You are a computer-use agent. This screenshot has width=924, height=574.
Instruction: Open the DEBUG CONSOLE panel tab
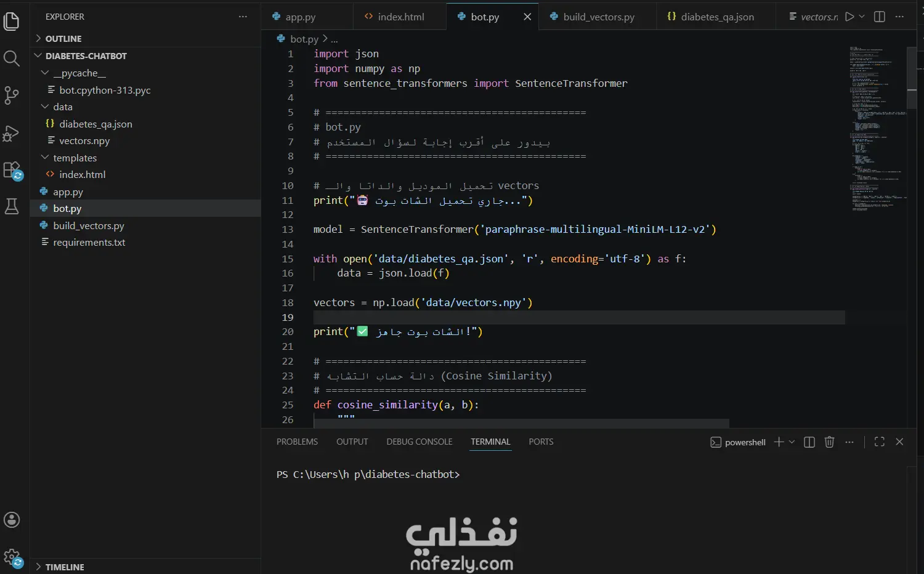pyautogui.click(x=419, y=442)
